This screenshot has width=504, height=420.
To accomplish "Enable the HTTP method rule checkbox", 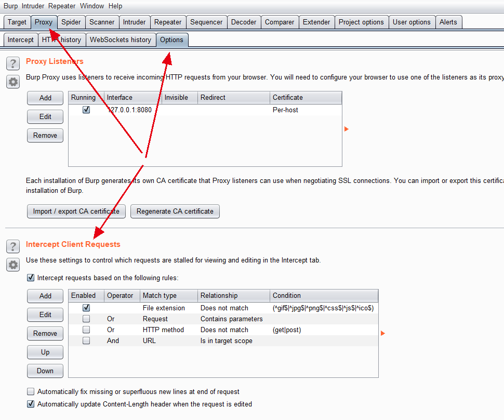I will (x=86, y=330).
